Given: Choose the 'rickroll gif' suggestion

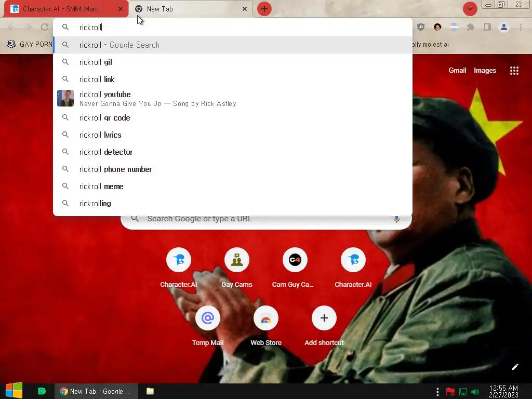Looking at the screenshot, I should pyautogui.click(x=233, y=62).
